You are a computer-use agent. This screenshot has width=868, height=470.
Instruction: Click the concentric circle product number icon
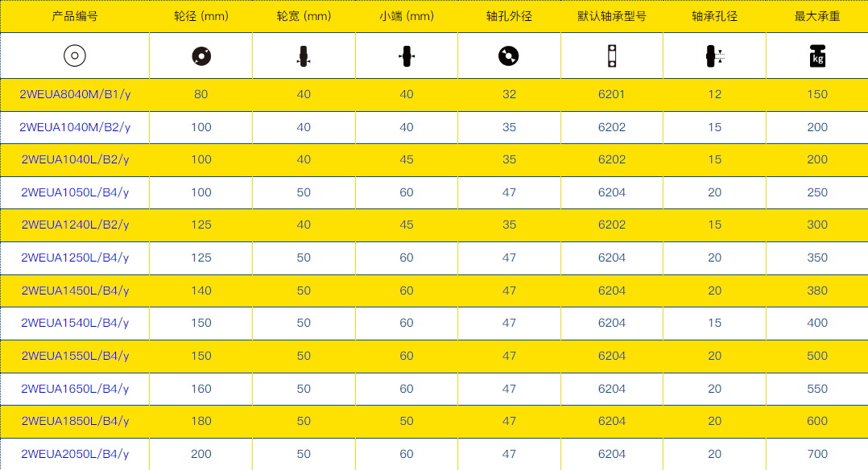(x=75, y=56)
